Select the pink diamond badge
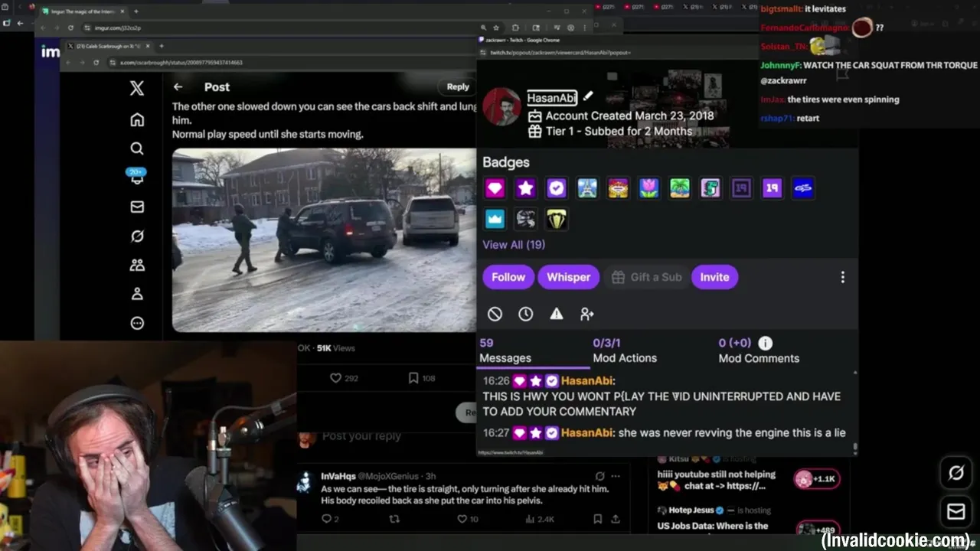Screen dimensions: 980x551 (495, 188)
